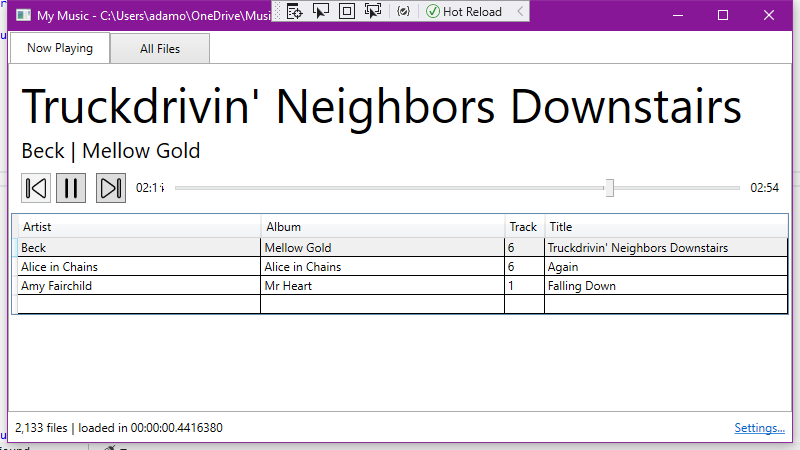The image size is (800, 450).
Task: Click the binding diagnostics icon
Action: tap(403, 11)
